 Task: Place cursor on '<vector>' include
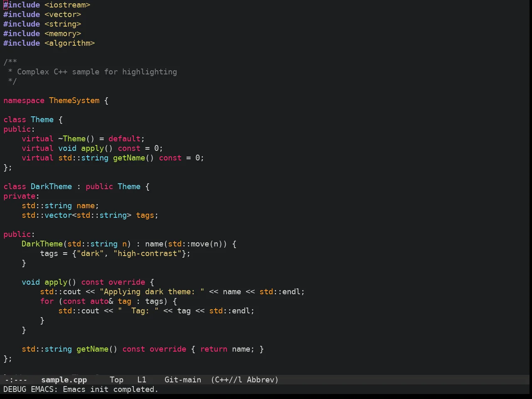63,15
